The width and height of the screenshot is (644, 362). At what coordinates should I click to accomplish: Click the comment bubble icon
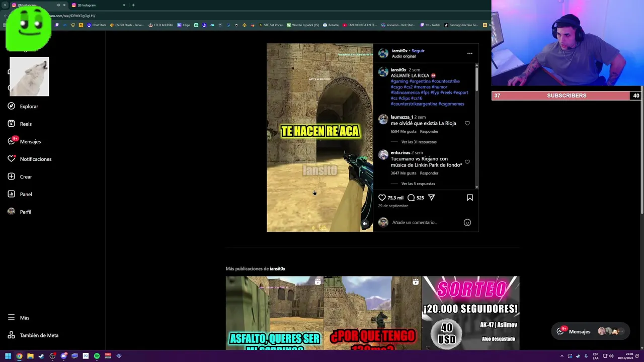[x=411, y=198]
